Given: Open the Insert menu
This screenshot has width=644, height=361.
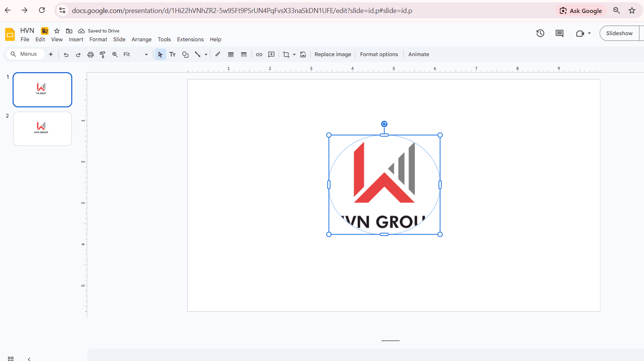Looking at the screenshot, I should 76,39.
